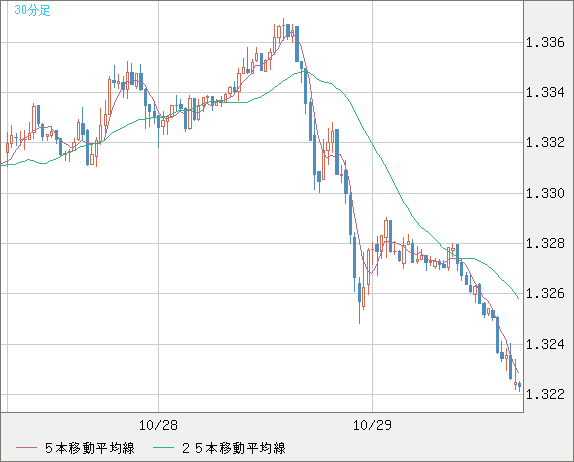This screenshot has width=574, height=462.
Task: Click the last candlestick near 1.322
Action: pos(519,385)
